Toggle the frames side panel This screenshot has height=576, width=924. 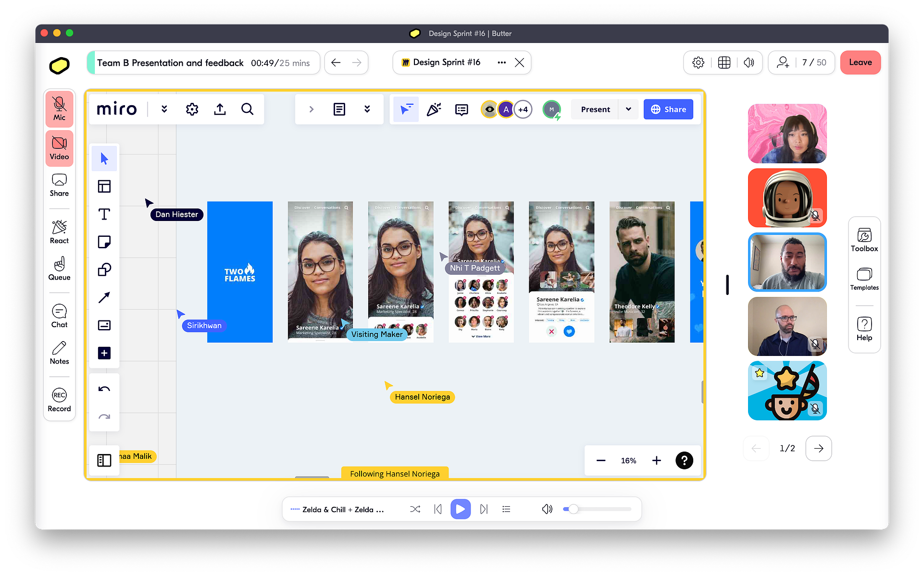pos(104,460)
